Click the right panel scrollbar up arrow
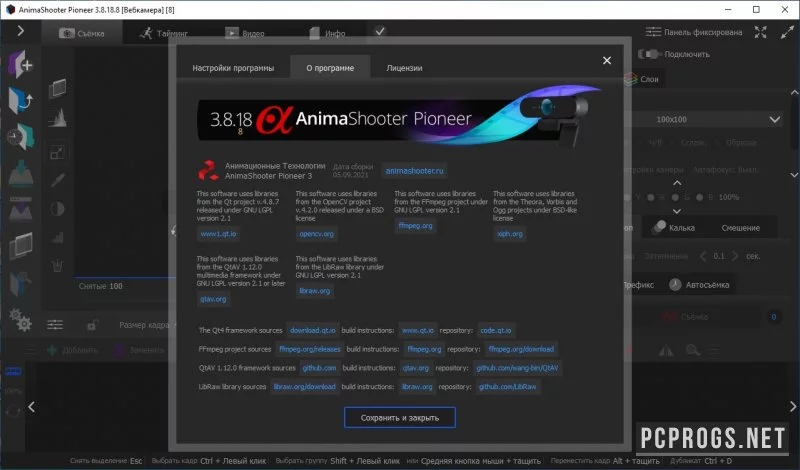 point(794,93)
